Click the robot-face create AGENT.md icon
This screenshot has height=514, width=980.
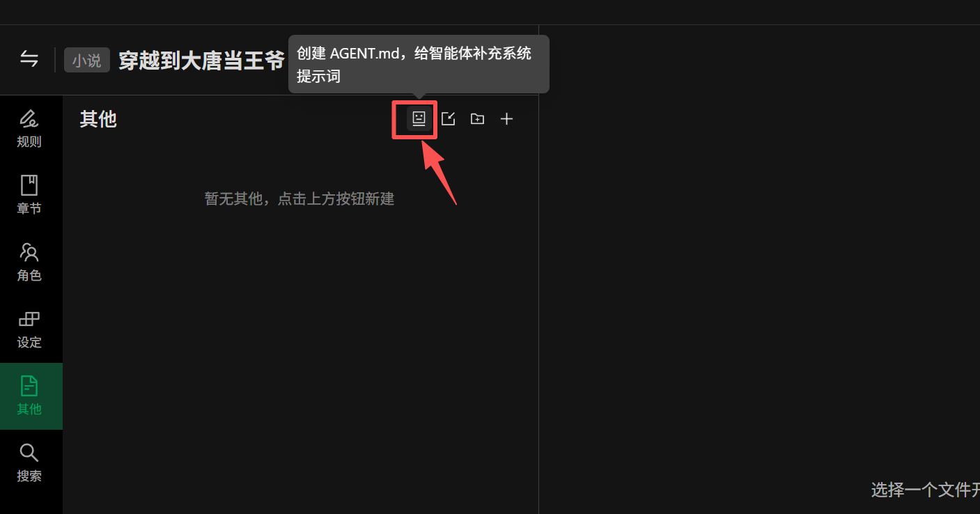coord(419,119)
